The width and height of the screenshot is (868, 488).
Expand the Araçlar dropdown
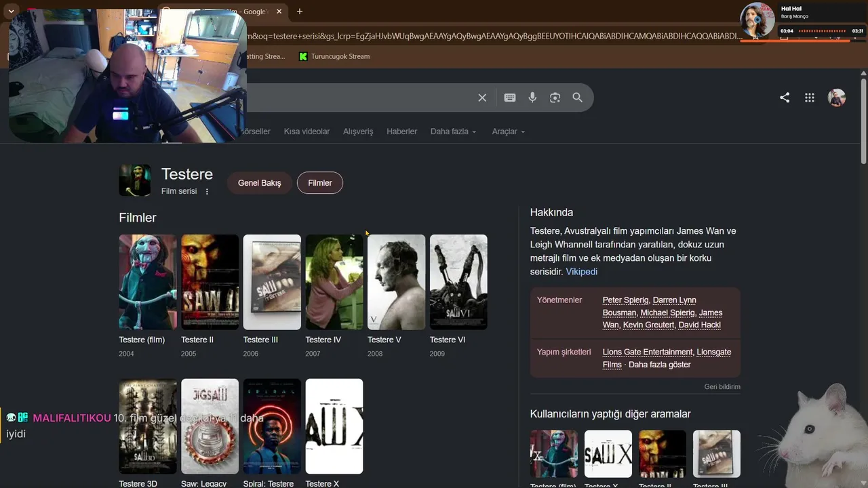(509, 131)
